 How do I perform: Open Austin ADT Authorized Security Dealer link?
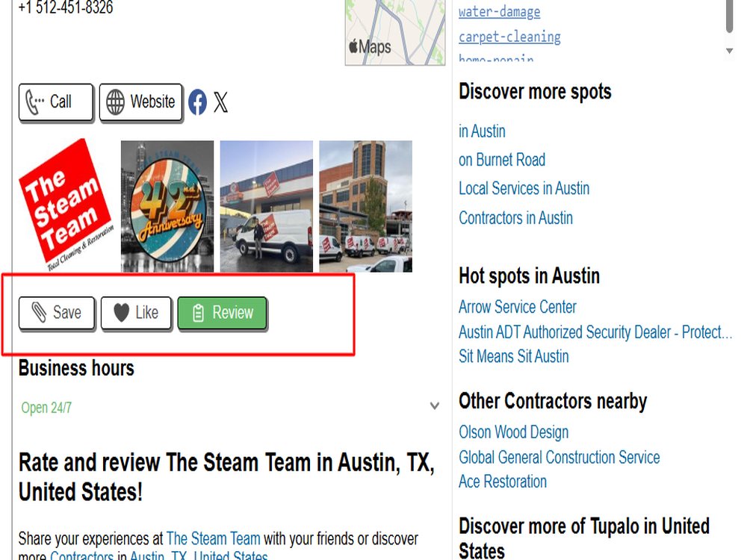[x=595, y=332]
